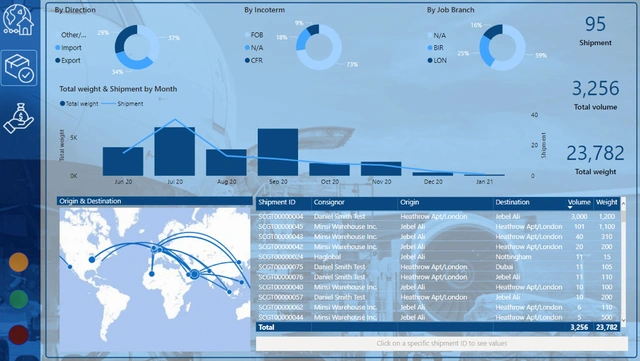Click the green circle indicator in sidebar

coord(19,299)
